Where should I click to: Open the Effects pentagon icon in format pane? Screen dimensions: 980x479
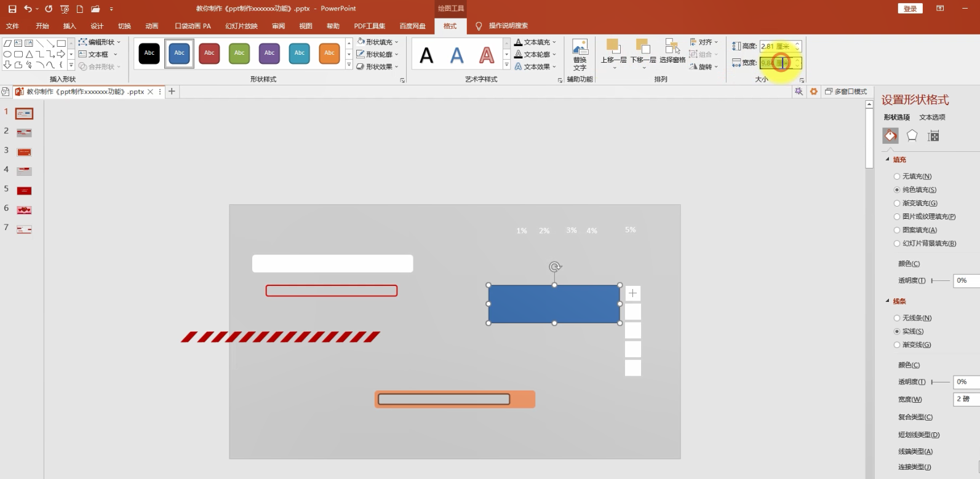point(912,136)
